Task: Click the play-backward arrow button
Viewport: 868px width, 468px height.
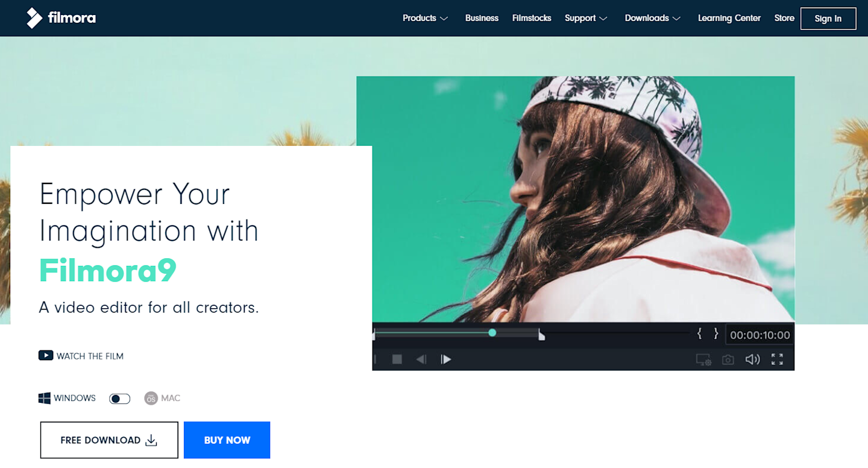Action: click(421, 359)
